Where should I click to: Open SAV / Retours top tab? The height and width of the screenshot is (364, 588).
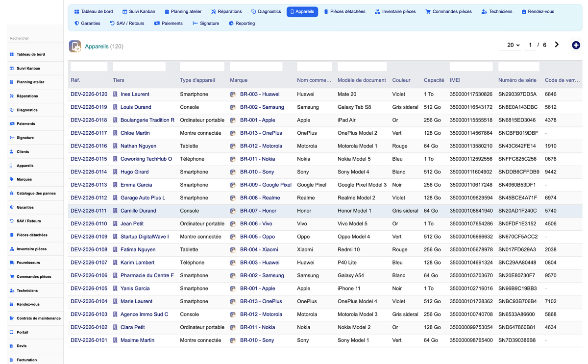click(x=127, y=23)
